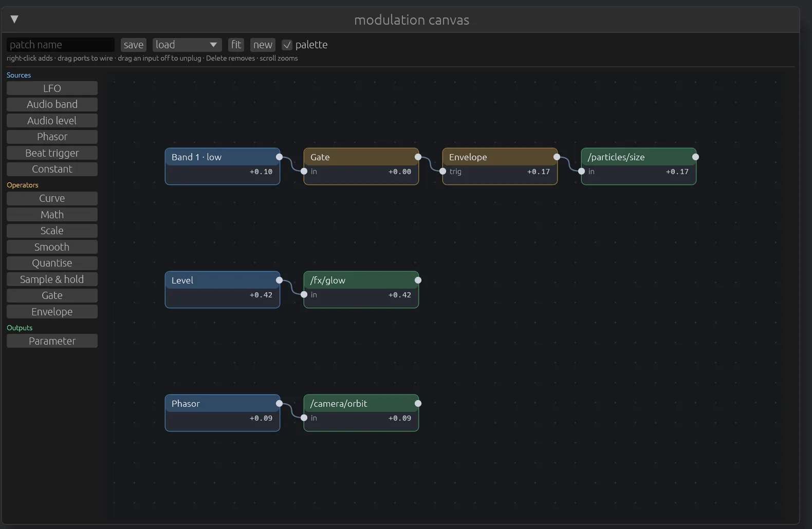The height and width of the screenshot is (529, 812).
Task: Add a Sample & hold operator node
Action: [52, 279]
